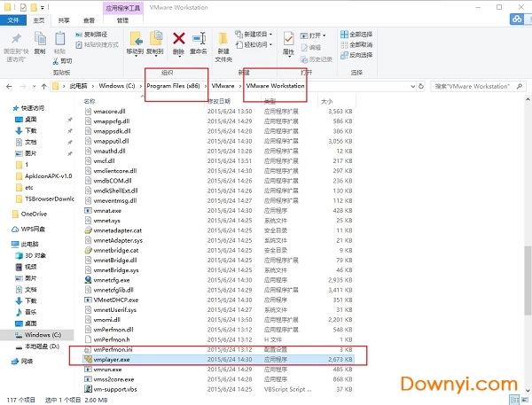The height and width of the screenshot is (405, 532).
Task: Click Select none in the ribbon
Action: pos(356,45)
